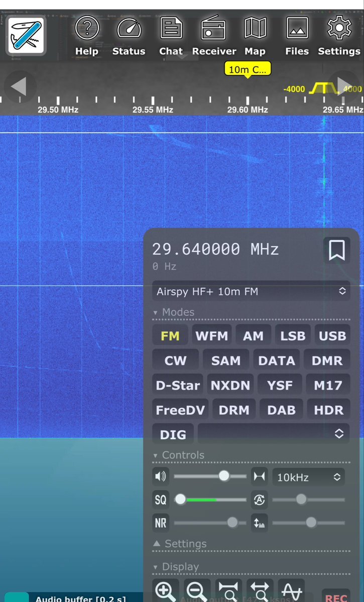Click the 10m C... band bookmark marker
This screenshot has width=364, height=602.
point(248,70)
